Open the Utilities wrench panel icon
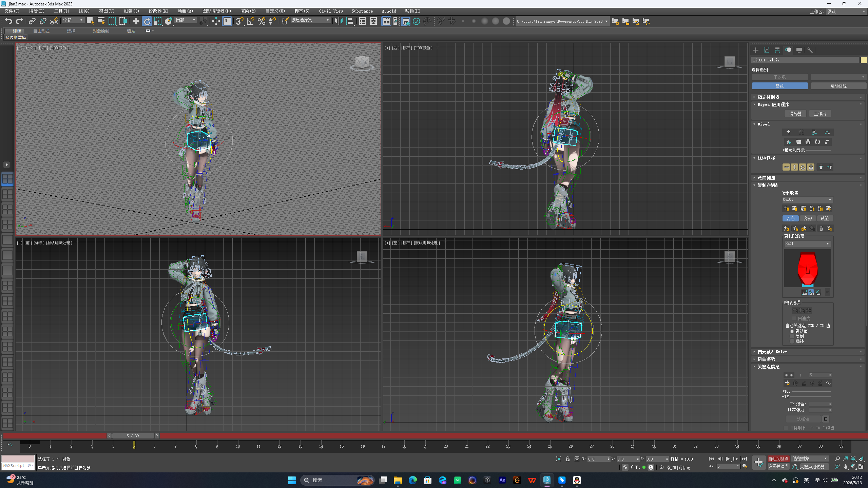This screenshot has width=868, height=488. click(x=810, y=50)
